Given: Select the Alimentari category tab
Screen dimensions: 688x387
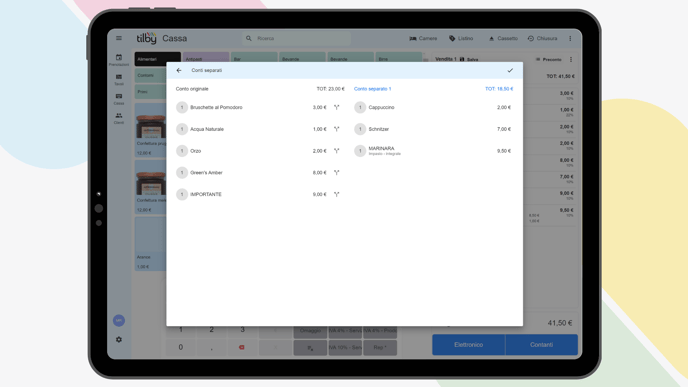Looking at the screenshot, I should pyautogui.click(x=158, y=59).
